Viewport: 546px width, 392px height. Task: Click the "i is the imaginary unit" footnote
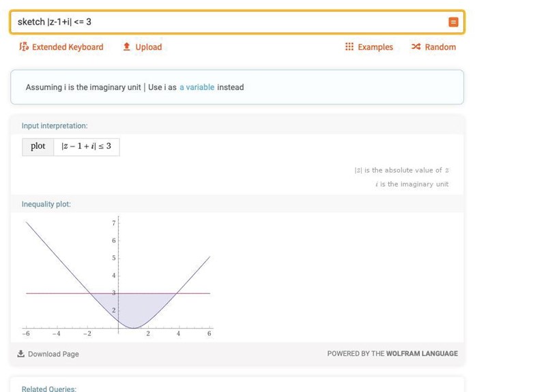[412, 184]
